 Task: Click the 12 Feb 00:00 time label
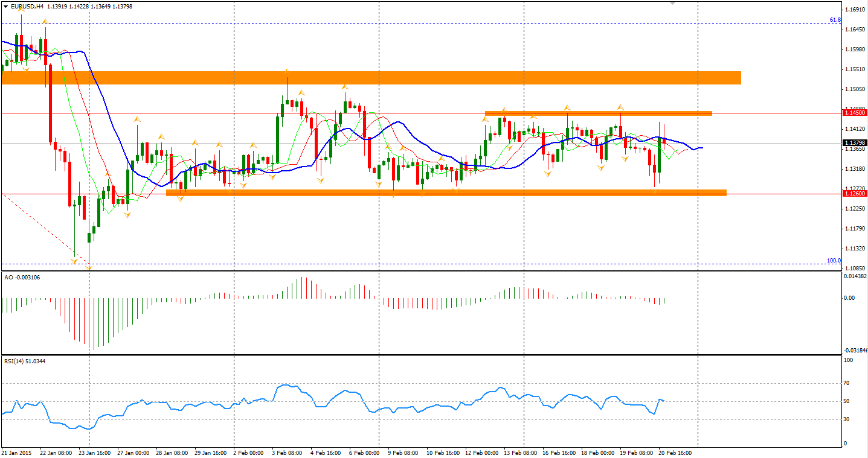coord(481,452)
